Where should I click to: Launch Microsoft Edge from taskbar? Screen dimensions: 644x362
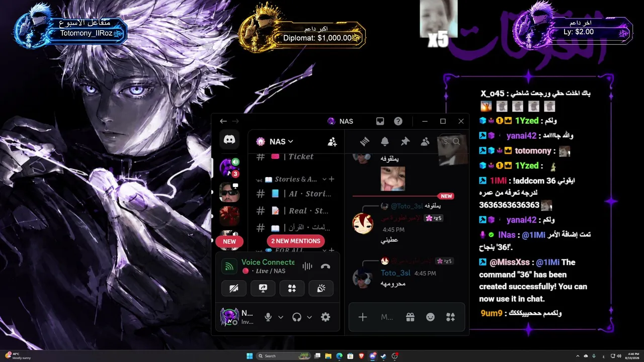coord(340,356)
